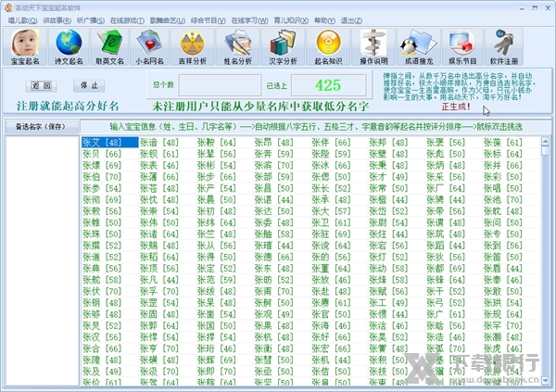The height and width of the screenshot is (392, 556).
Task: Click the empty 备选名字 saved names list
Action: [x=42, y=260]
